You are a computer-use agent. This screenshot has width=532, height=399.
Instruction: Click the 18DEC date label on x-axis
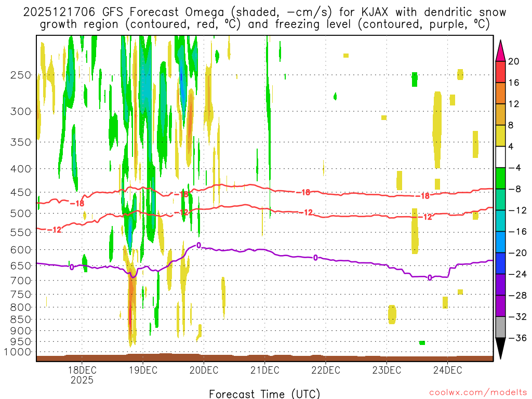click(x=82, y=370)
